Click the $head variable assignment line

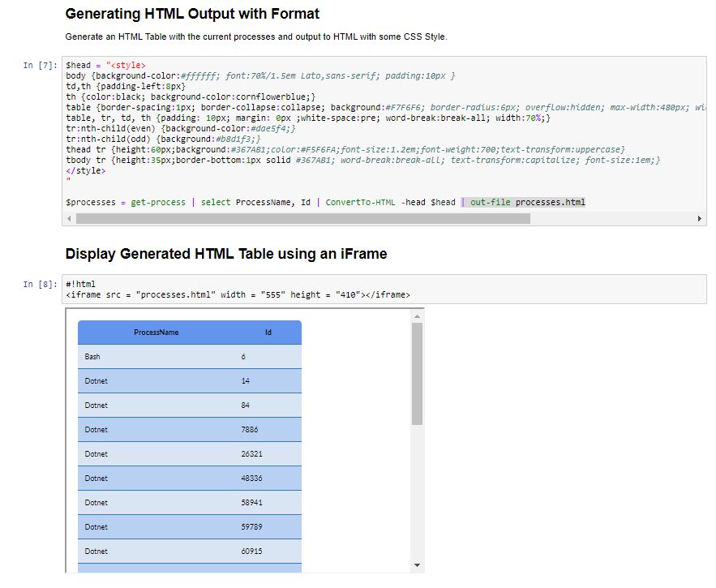105,65
